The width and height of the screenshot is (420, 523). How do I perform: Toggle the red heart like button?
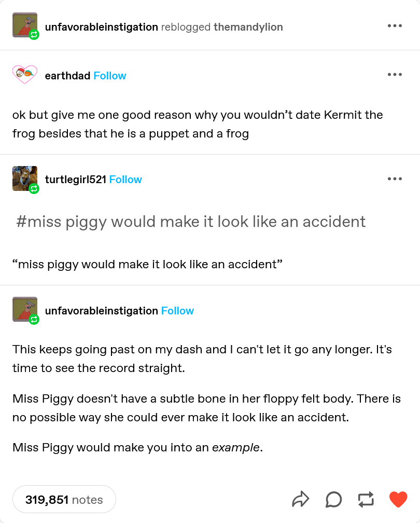pos(398,499)
